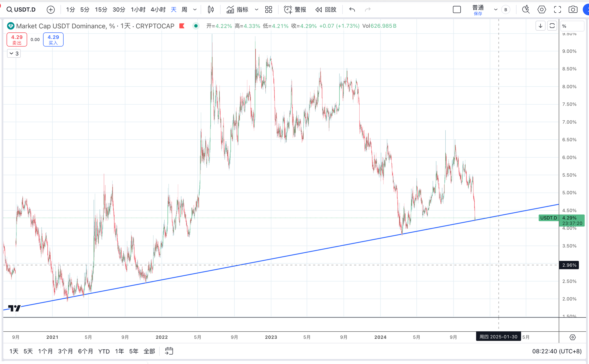
Task: Click the USDT.D 4.29% price label
Action: click(562, 221)
